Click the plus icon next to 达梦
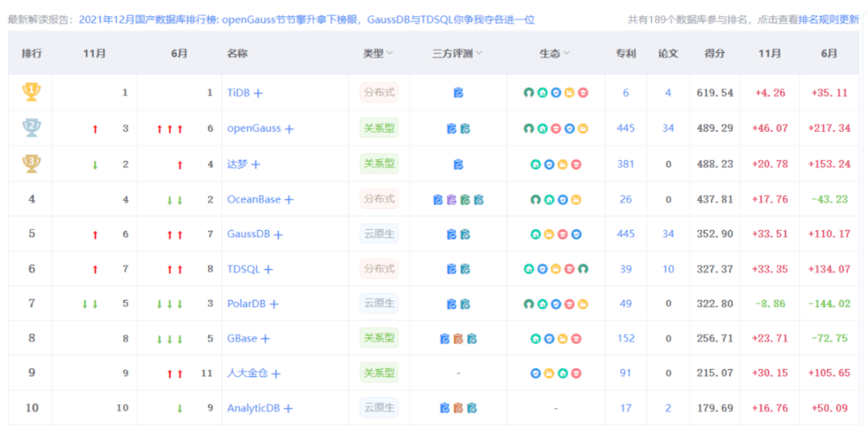868x426 pixels. [256, 165]
